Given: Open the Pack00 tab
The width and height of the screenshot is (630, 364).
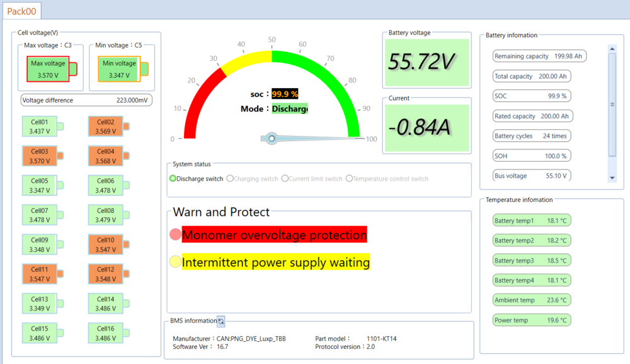Looking at the screenshot, I should click(x=21, y=12).
